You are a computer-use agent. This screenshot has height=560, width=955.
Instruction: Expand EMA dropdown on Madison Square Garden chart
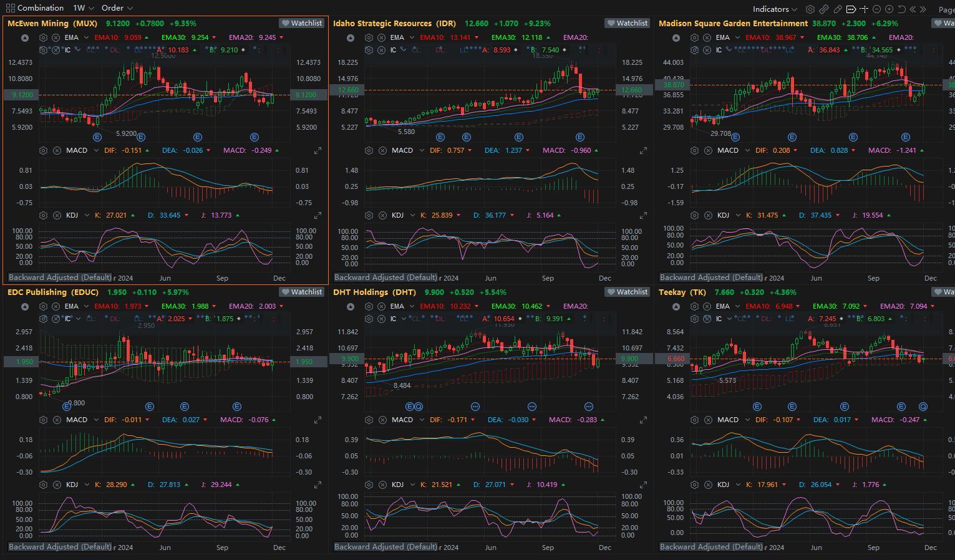point(737,37)
